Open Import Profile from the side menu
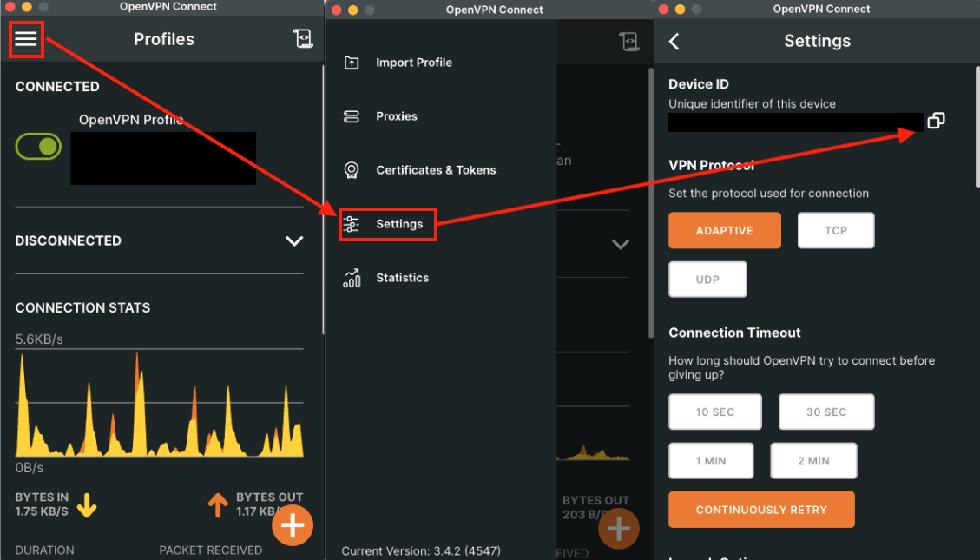980x560 pixels. point(413,63)
